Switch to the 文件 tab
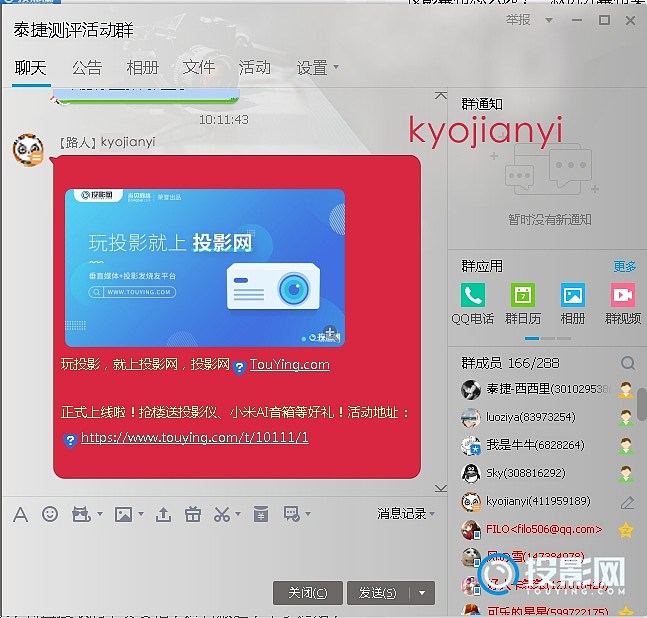The image size is (647, 618). [199, 68]
